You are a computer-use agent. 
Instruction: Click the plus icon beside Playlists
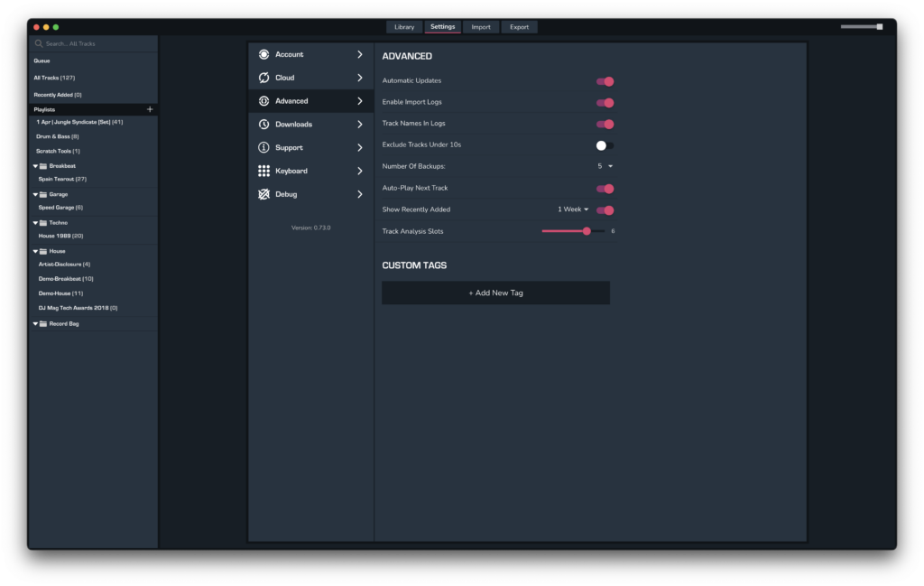click(x=150, y=109)
